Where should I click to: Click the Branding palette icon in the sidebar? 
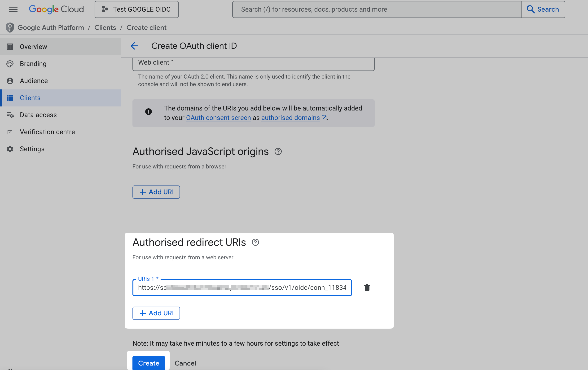pyautogui.click(x=10, y=64)
